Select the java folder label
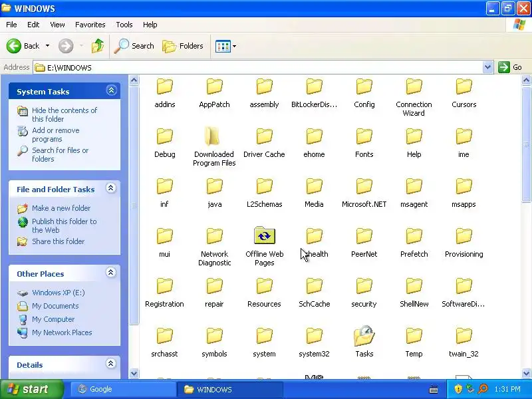 point(214,204)
